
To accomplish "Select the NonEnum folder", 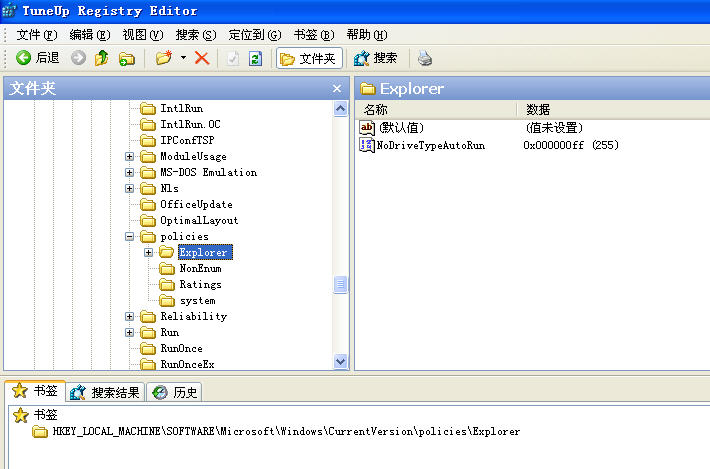I will click(x=190, y=268).
